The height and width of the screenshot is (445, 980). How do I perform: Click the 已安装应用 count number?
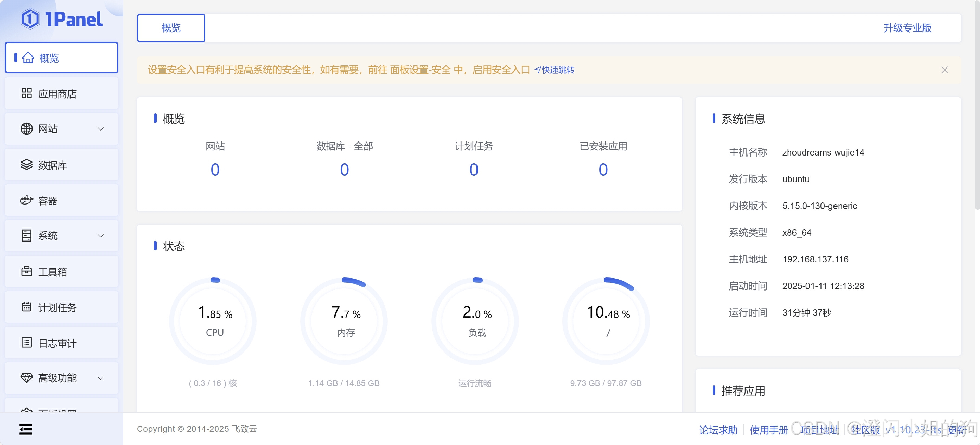[603, 170]
